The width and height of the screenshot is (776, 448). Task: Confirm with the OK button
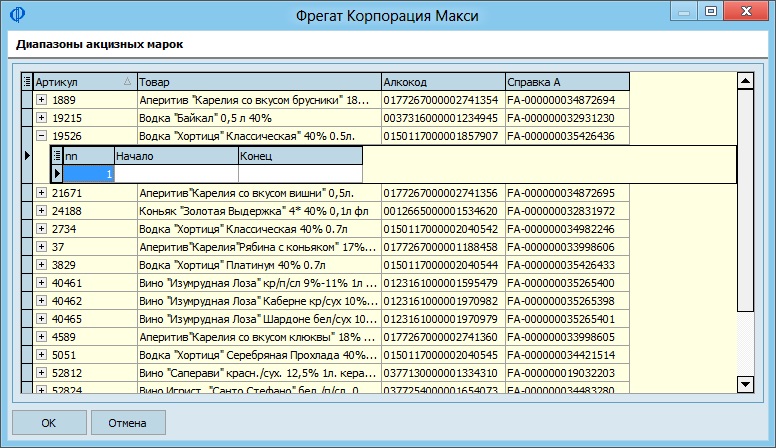coord(49,423)
